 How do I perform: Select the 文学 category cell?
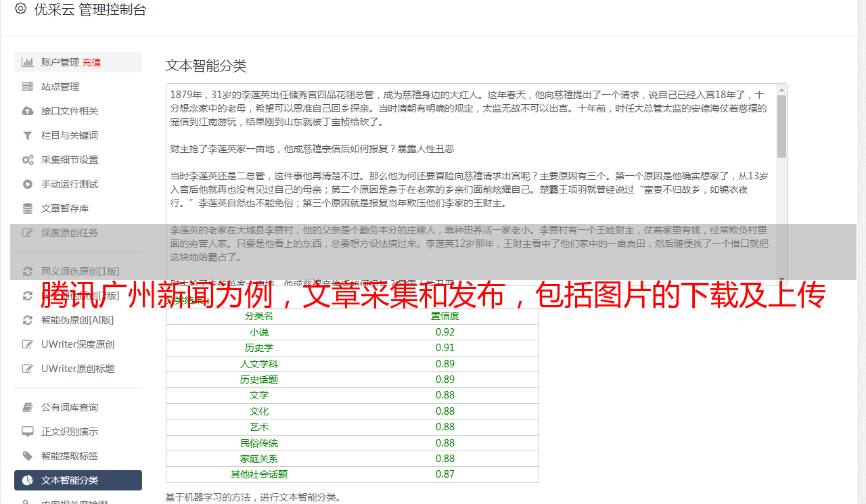[259, 395]
